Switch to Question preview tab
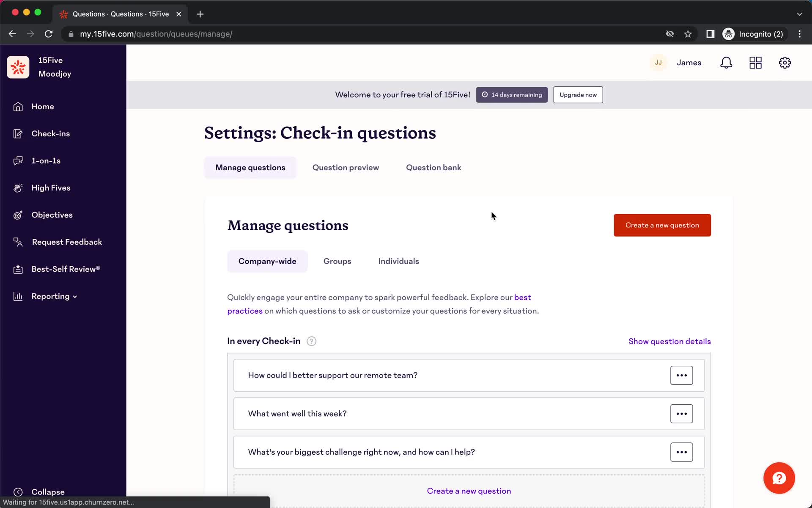This screenshot has width=812, height=508. 346,167
